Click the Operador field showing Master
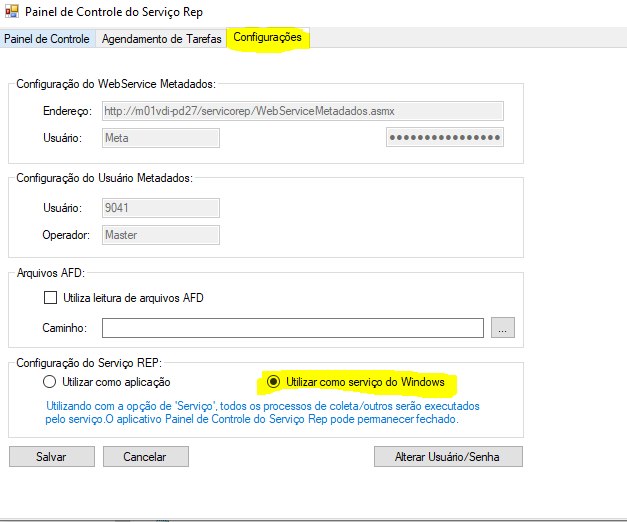 [160, 235]
